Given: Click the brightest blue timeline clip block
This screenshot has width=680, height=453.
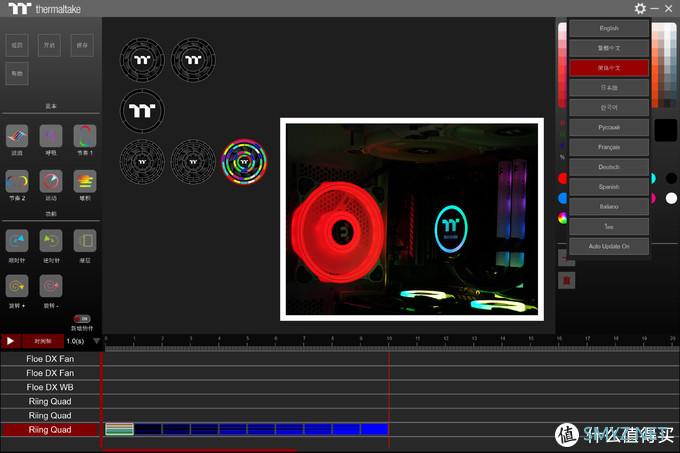Looking at the screenshot, I should point(374,429).
